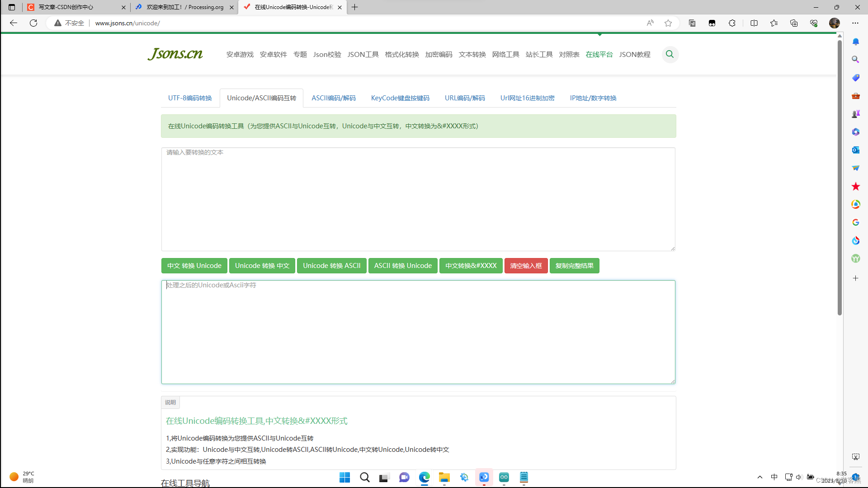
Task: Click the Windows Start button
Action: (344, 477)
